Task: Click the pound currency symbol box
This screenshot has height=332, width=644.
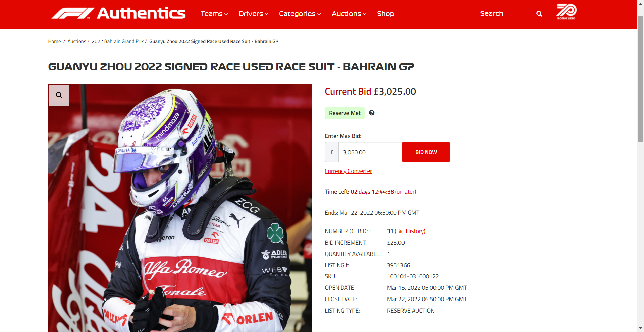Action: tap(332, 152)
